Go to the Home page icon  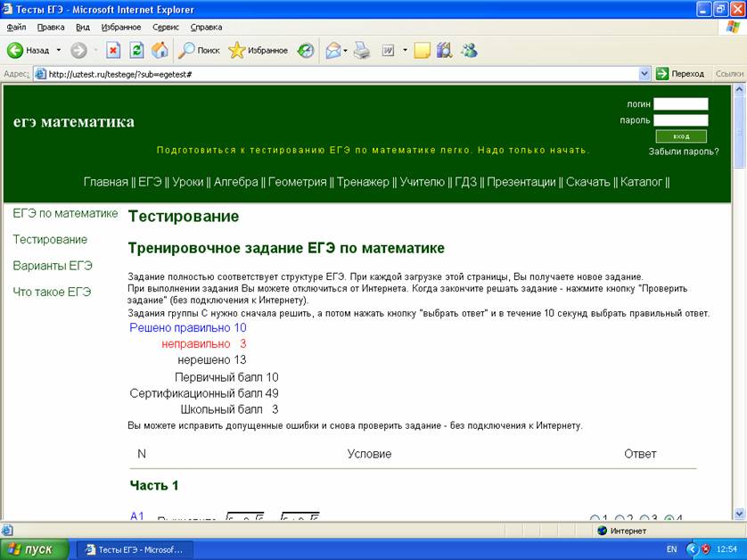click(160, 50)
